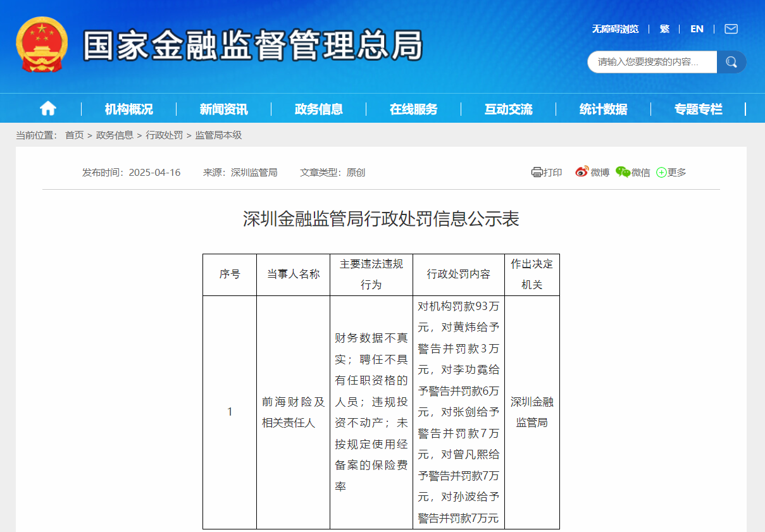
Task: Click 行政处罚 breadcrumb link
Action: click(164, 135)
